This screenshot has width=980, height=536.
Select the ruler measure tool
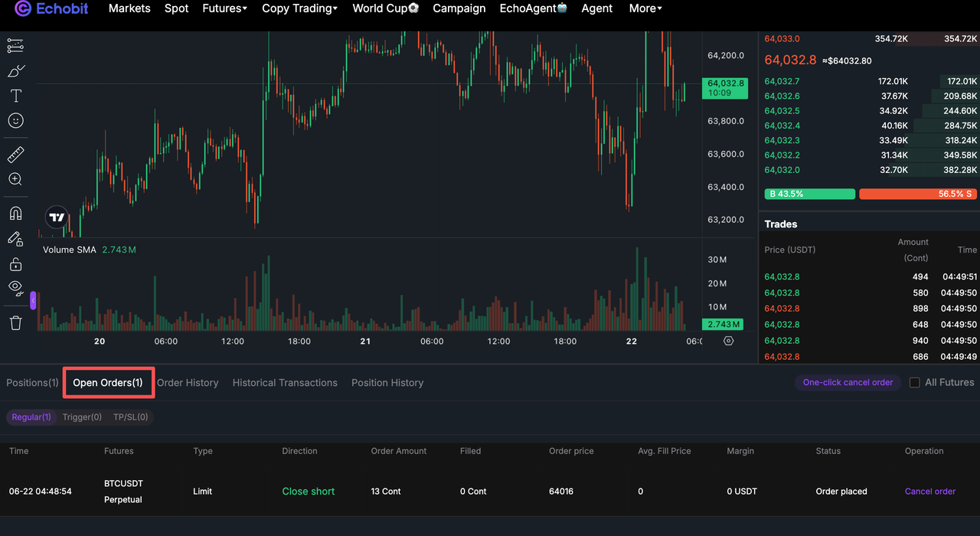15,155
